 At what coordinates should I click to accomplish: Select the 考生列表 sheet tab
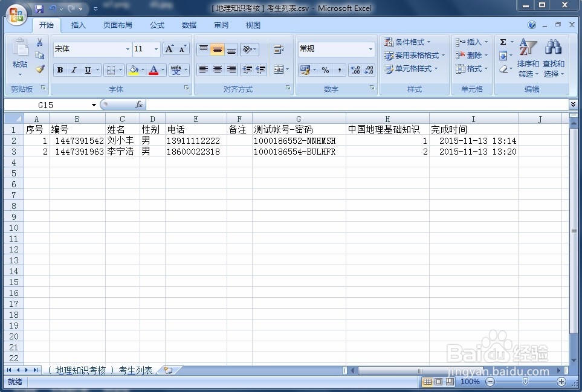(x=100, y=370)
